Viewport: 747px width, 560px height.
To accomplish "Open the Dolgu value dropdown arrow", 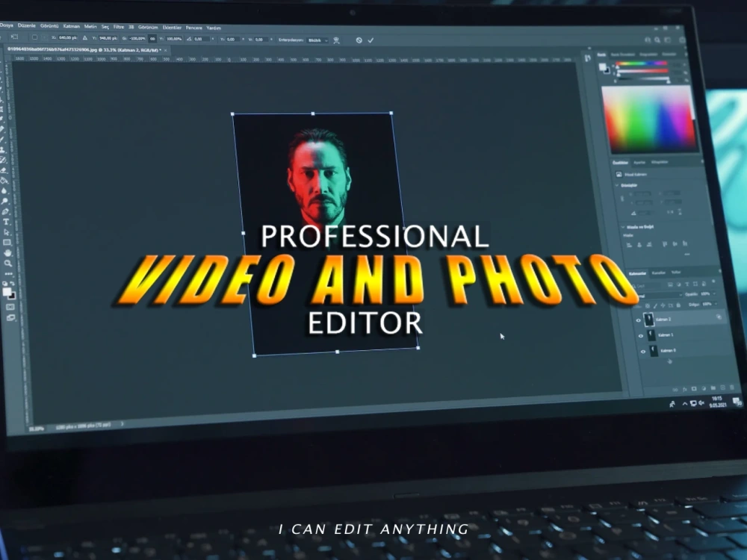I will [716, 304].
